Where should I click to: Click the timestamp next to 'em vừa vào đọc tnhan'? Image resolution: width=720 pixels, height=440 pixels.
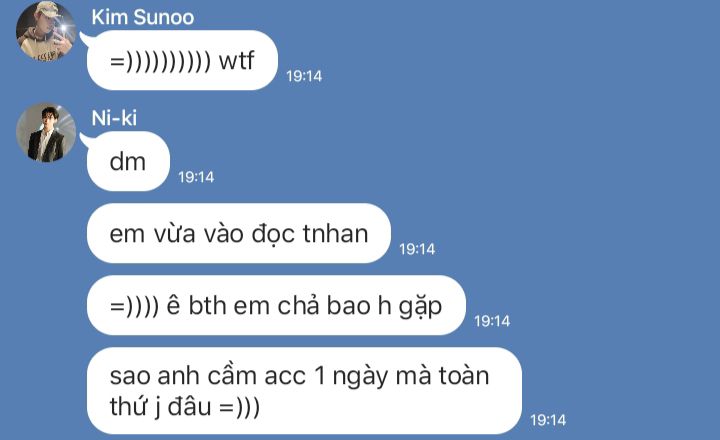coord(417,249)
